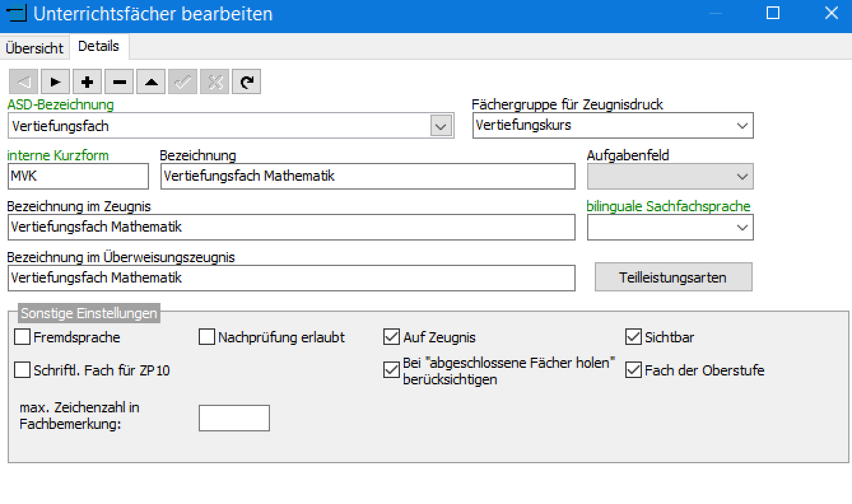852x504 pixels.
Task: Uncheck Fach der Oberstufe checkbox
Action: point(634,370)
